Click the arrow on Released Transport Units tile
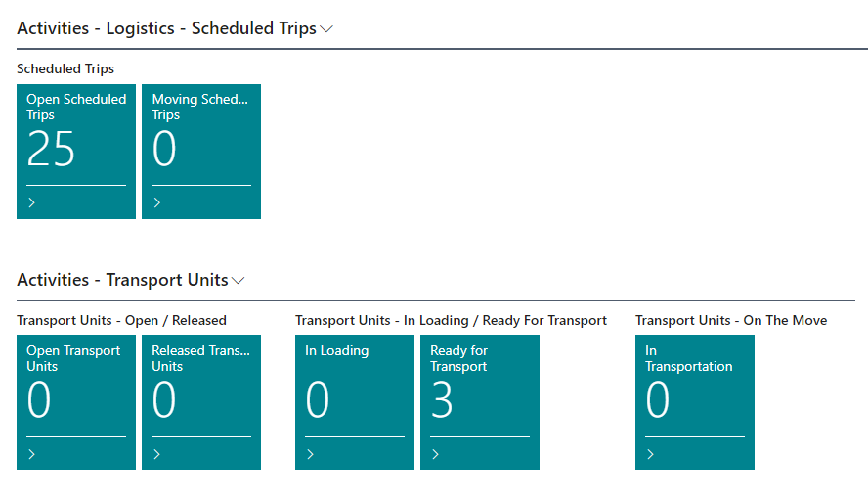 pyautogui.click(x=157, y=454)
